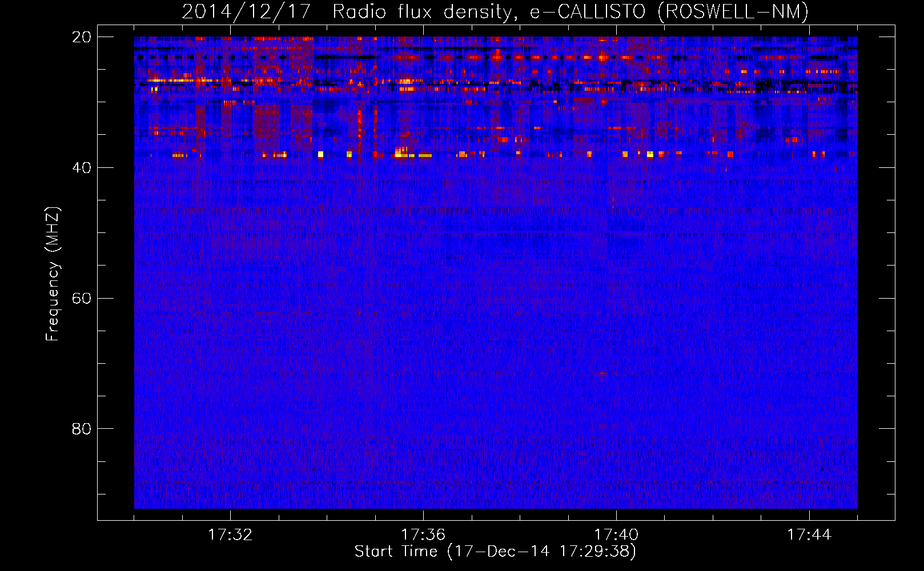Click the 'Start Time (17-Dec-14 17:29:38)' label

pyautogui.click(x=495, y=552)
